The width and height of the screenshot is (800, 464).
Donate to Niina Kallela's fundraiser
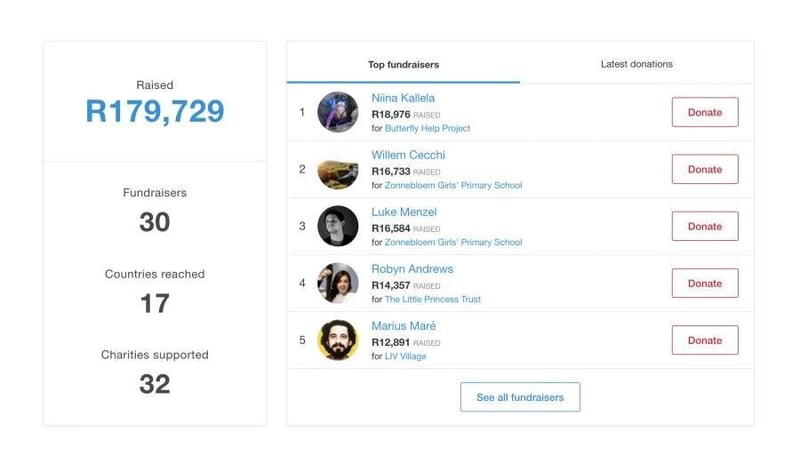(704, 112)
